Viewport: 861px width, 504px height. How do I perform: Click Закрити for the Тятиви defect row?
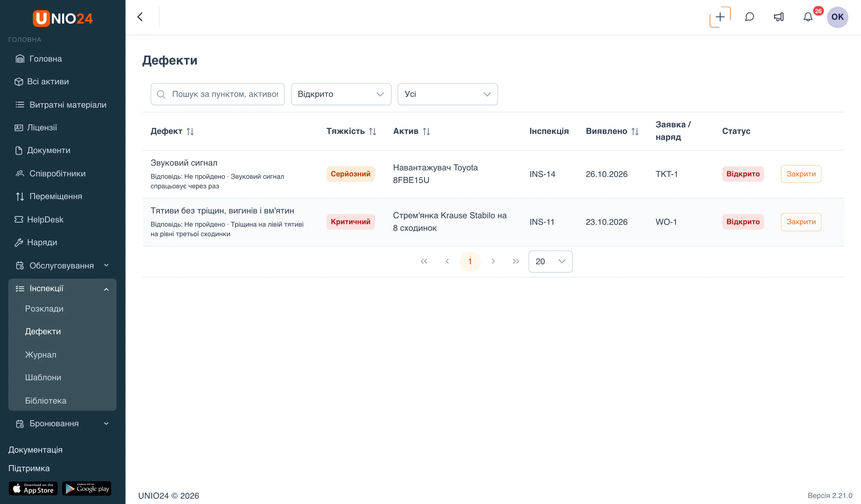pos(801,222)
